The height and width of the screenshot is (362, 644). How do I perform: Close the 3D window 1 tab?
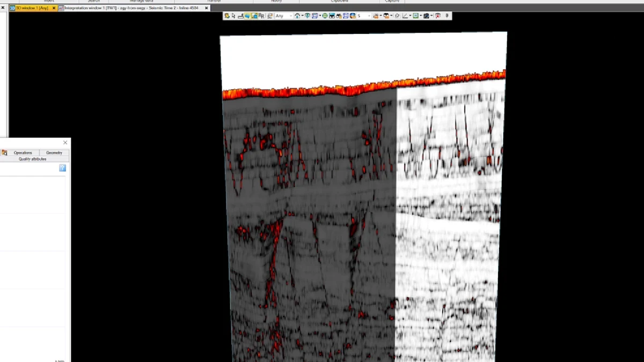[x=54, y=8]
